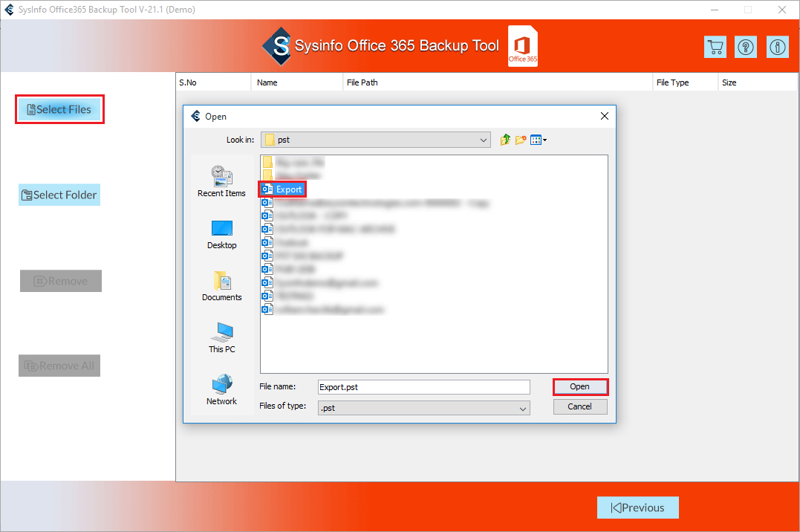The height and width of the screenshot is (532, 800).
Task: Click the Office 365 logo in header
Action: (523, 46)
